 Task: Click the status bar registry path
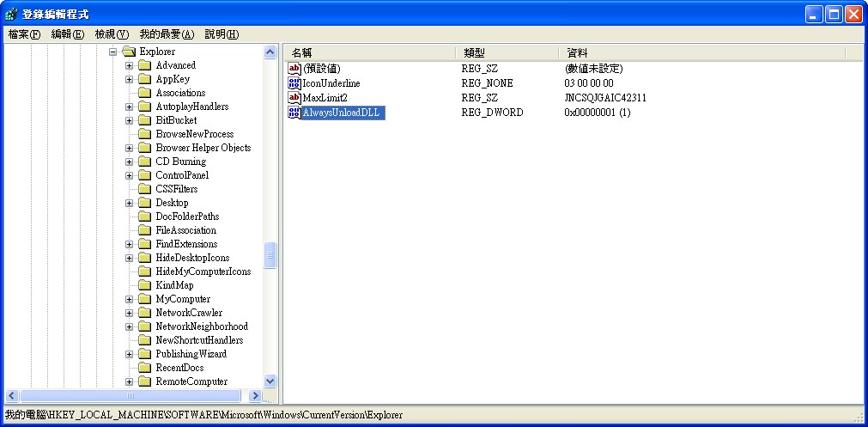pos(203,415)
